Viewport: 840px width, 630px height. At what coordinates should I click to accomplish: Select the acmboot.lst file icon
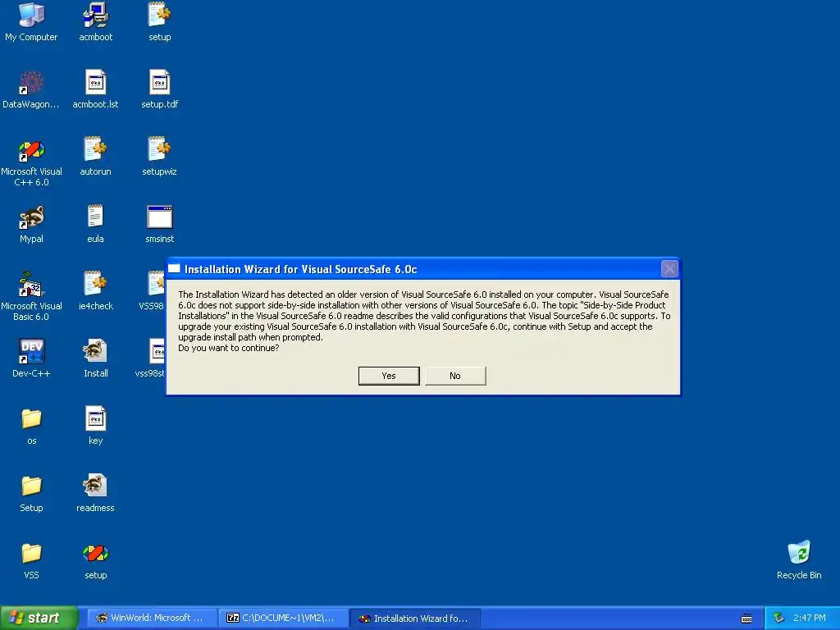pyautogui.click(x=95, y=89)
